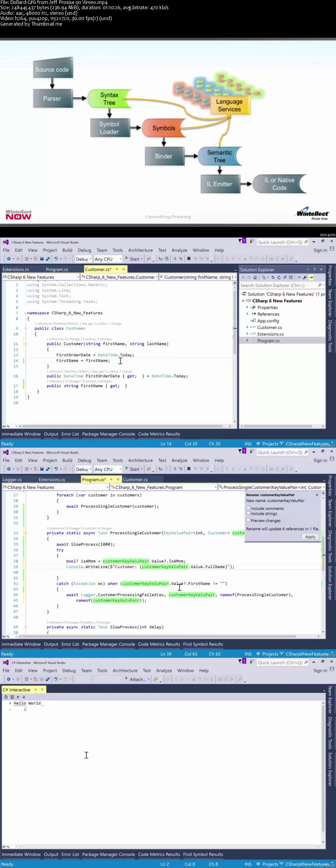The width and height of the screenshot is (336, 868).
Task: Click pin icon on Customer.cs* tab
Action: pyautogui.click(x=117, y=269)
